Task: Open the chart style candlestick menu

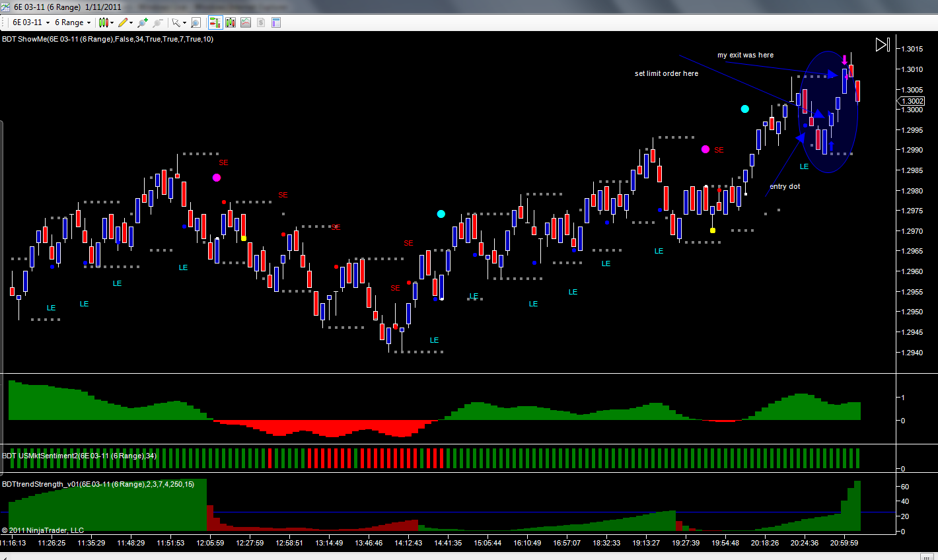Action: [x=104, y=22]
